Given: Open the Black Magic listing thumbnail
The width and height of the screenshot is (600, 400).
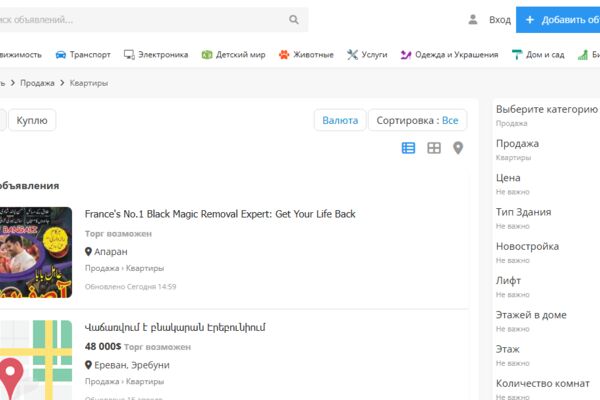Looking at the screenshot, I should click(x=36, y=252).
